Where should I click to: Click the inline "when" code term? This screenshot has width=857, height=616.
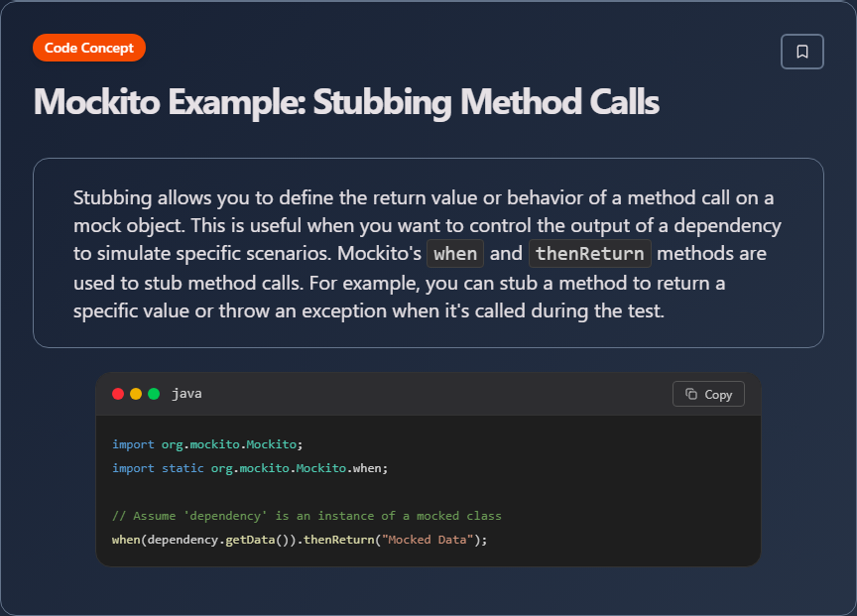click(455, 254)
